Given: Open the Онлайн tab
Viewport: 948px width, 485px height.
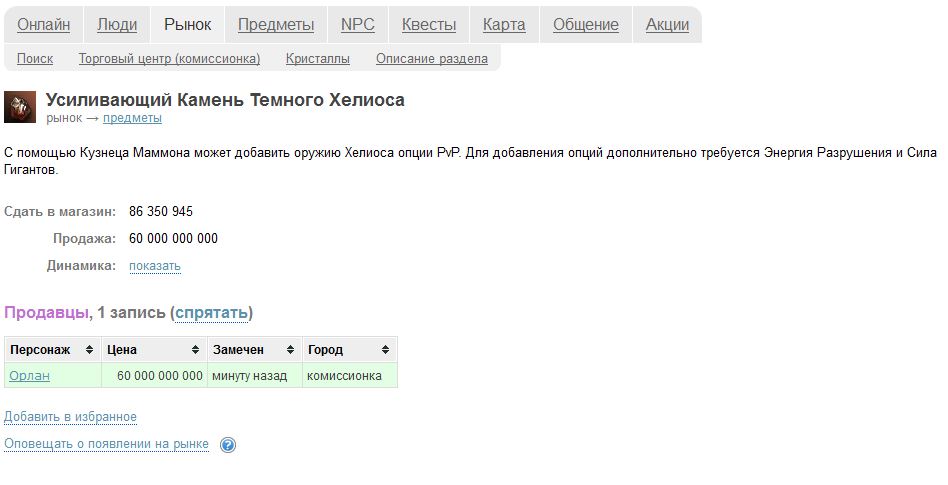Looking at the screenshot, I should click(x=44, y=25).
